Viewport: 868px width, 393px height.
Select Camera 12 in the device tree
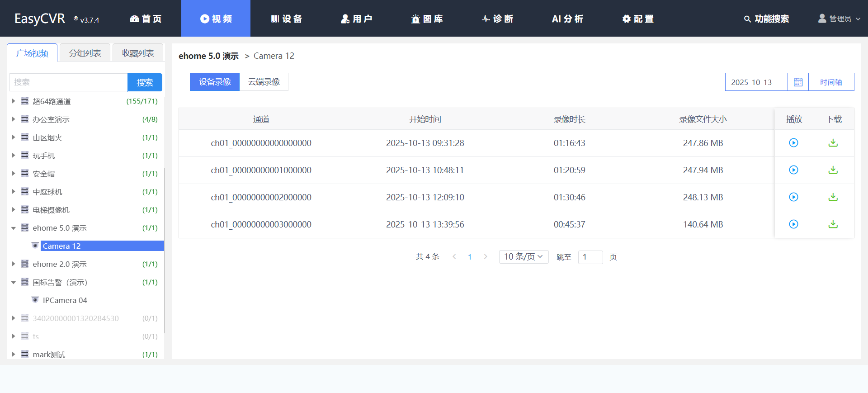(x=61, y=246)
